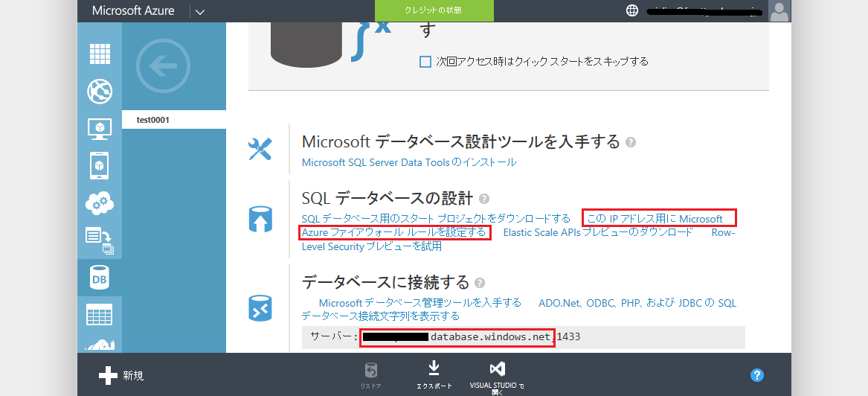Viewport: 868px width, 396px height.
Task: Go back with the circled left arrow
Action: pyautogui.click(x=163, y=66)
